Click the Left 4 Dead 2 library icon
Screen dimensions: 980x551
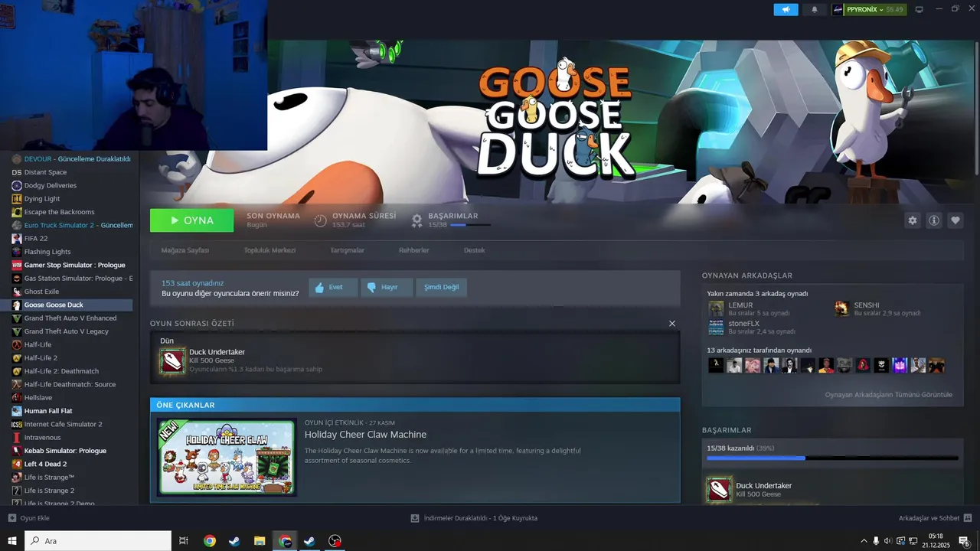[x=17, y=464]
